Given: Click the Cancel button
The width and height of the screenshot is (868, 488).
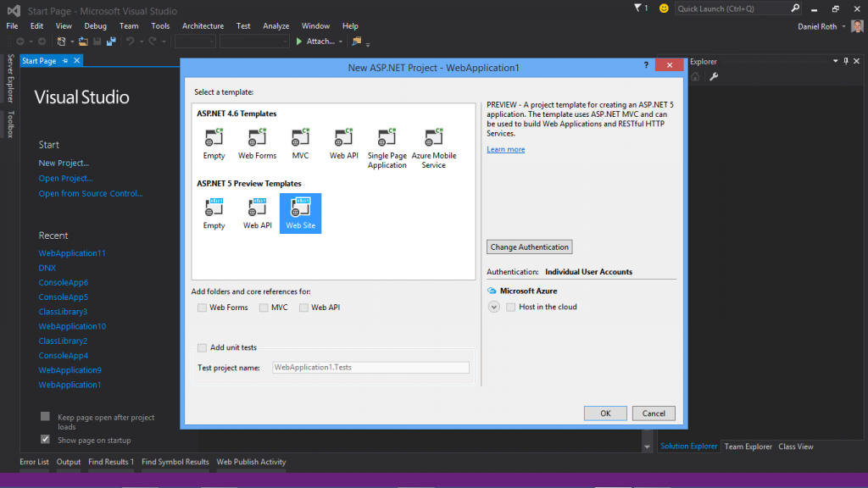Looking at the screenshot, I should tap(654, 413).
